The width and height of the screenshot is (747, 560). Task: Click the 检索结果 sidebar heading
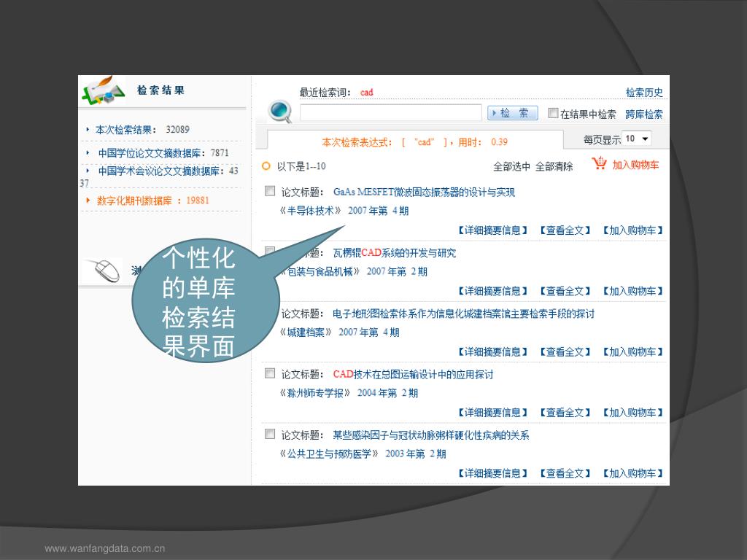pyautogui.click(x=160, y=90)
